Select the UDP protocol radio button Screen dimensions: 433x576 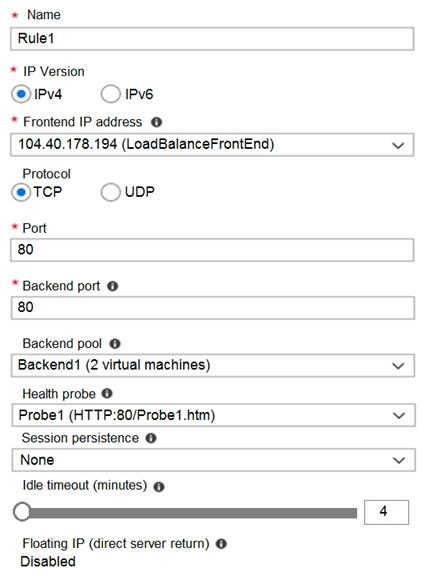[x=111, y=192]
